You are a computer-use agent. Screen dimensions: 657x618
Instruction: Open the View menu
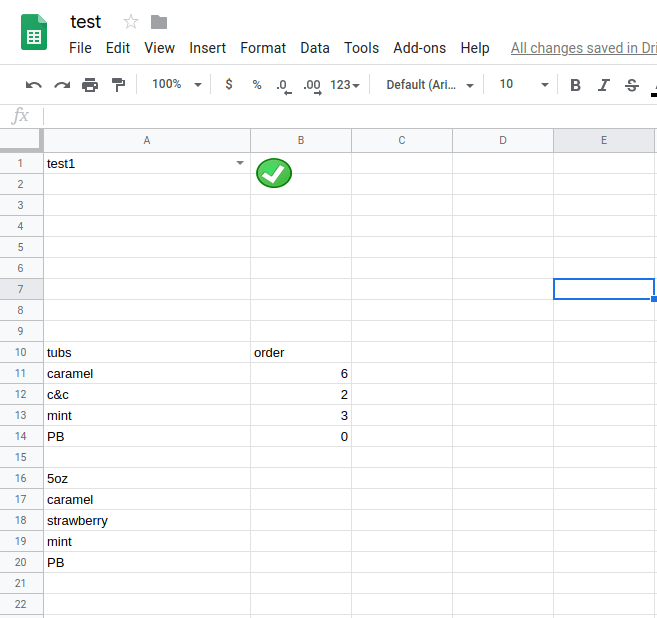(159, 48)
